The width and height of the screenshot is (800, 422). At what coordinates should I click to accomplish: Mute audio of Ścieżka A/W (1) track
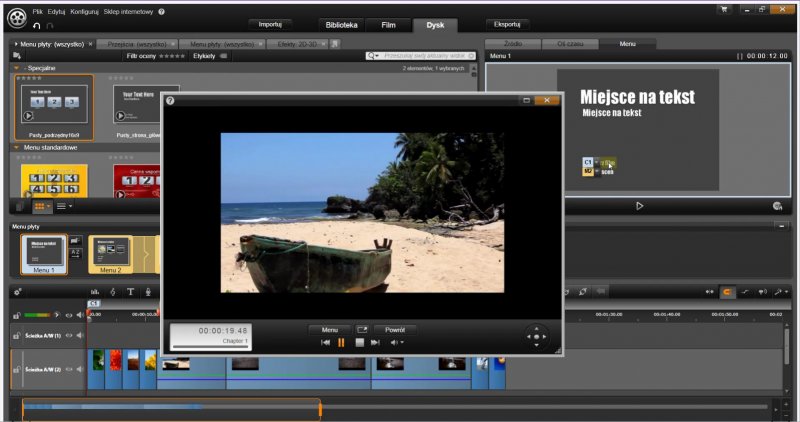click(81, 335)
